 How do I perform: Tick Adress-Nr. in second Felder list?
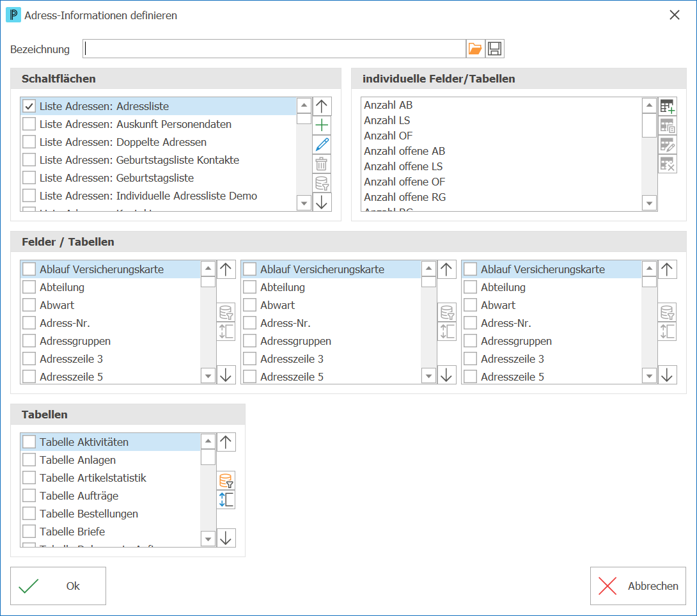tap(250, 323)
